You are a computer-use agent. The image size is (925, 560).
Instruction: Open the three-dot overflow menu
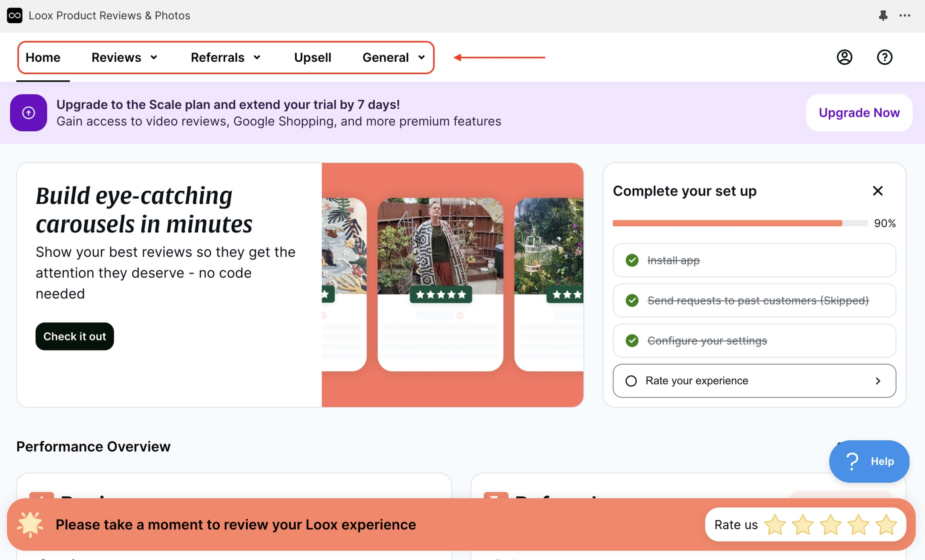tap(905, 16)
